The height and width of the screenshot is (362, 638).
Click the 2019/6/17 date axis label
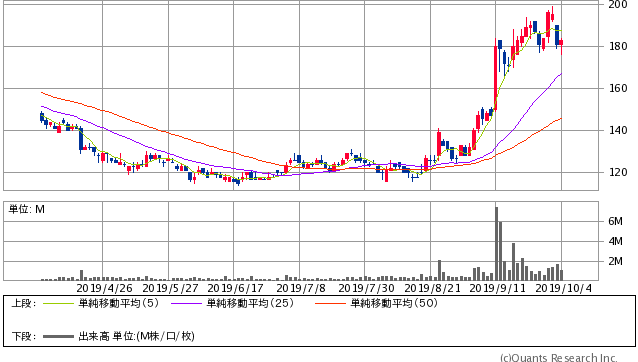coord(236,288)
